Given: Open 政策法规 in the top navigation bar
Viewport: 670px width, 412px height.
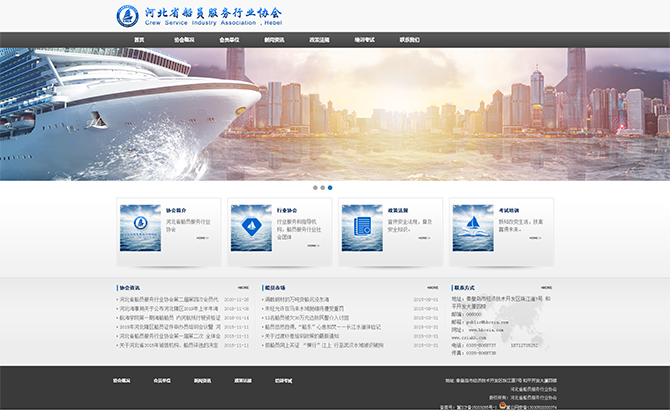Looking at the screenshot, I should [320, 40].
